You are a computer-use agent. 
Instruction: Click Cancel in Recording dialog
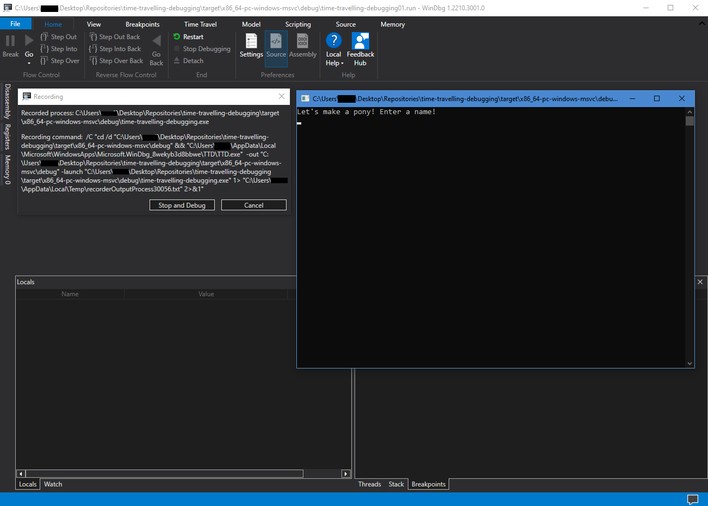tap(253, 205)
